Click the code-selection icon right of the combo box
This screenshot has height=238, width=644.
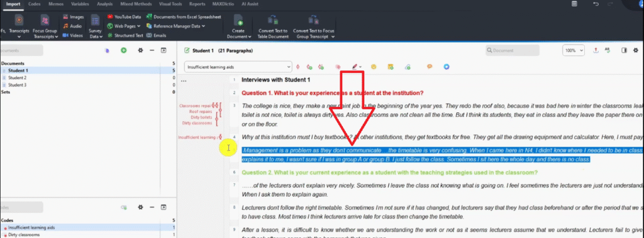297,67
